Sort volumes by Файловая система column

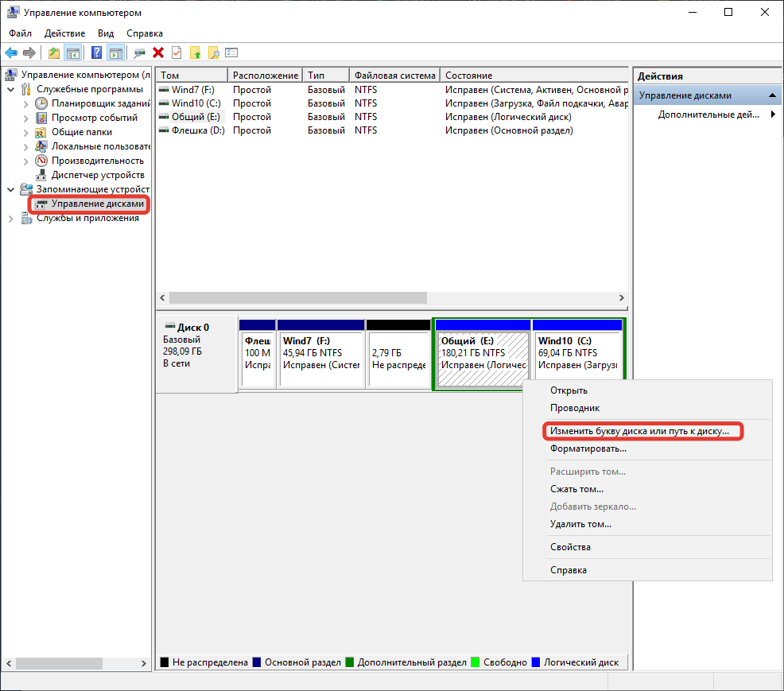point(394,75)
